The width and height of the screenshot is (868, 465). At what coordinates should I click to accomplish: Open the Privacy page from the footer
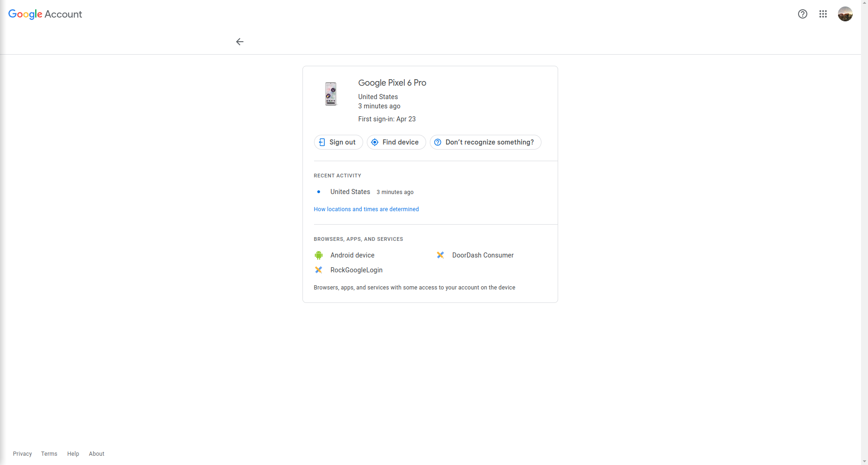(x=22, y=454)
